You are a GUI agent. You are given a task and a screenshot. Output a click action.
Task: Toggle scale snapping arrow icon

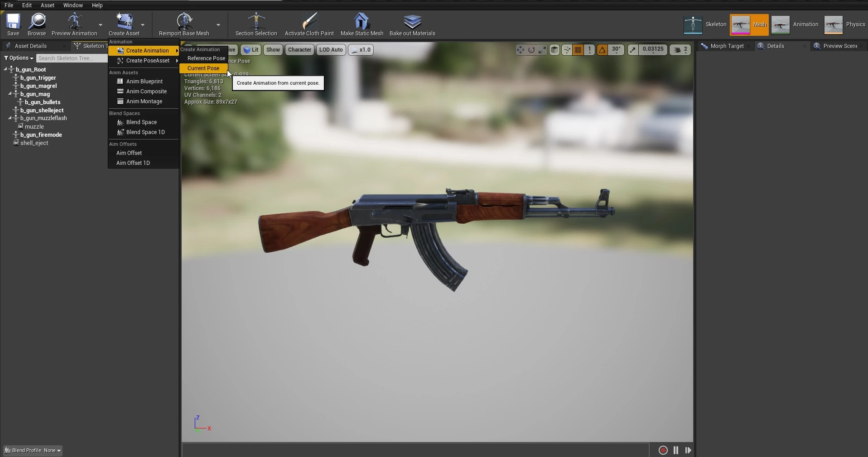pos(633,50)
